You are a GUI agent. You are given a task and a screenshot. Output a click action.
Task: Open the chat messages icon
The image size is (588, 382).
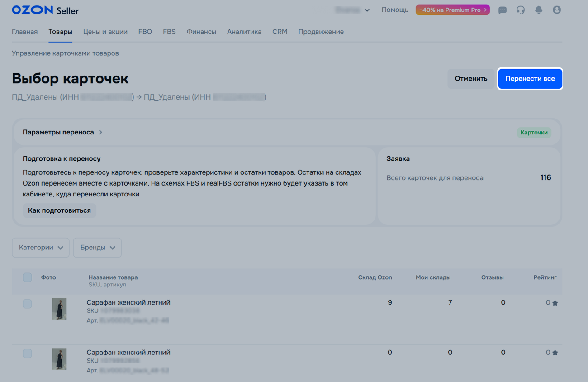pos(502,10)
